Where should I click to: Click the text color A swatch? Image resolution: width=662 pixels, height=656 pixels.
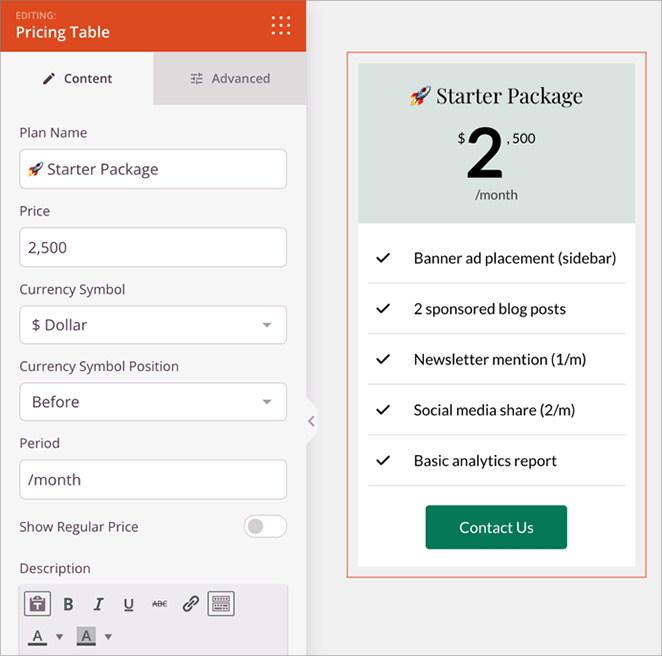click(38, 637)
